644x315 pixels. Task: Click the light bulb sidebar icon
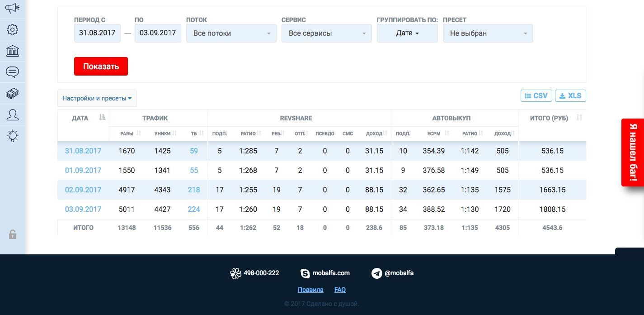pyautogui.click(x=13, y=136)
